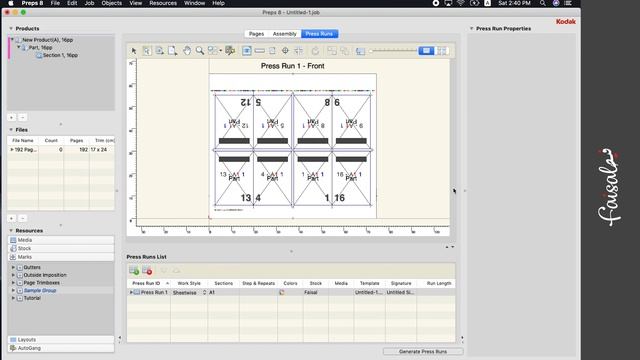Expand the Gutters marks group
Viewport: 640px width, 360px height.
click(x=13, y=267)
